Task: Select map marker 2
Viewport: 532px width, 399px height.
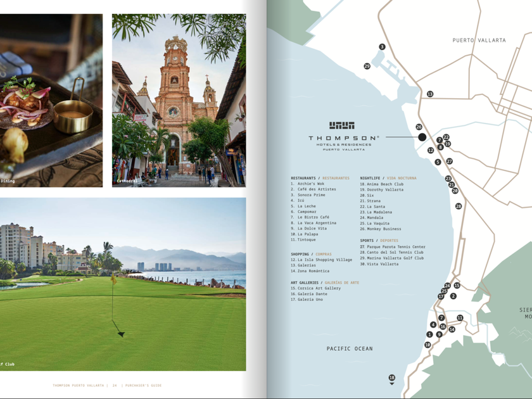Action: [x=453, y=296]
